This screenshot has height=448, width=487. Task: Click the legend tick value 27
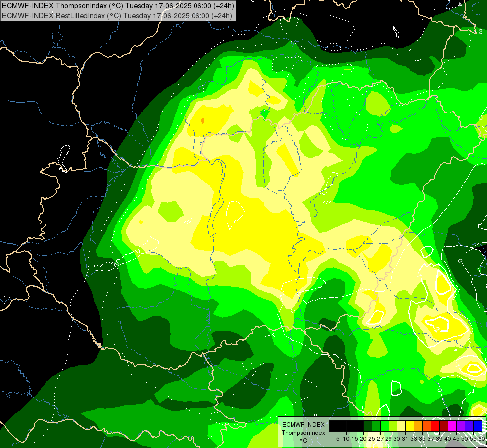(380, 439)
